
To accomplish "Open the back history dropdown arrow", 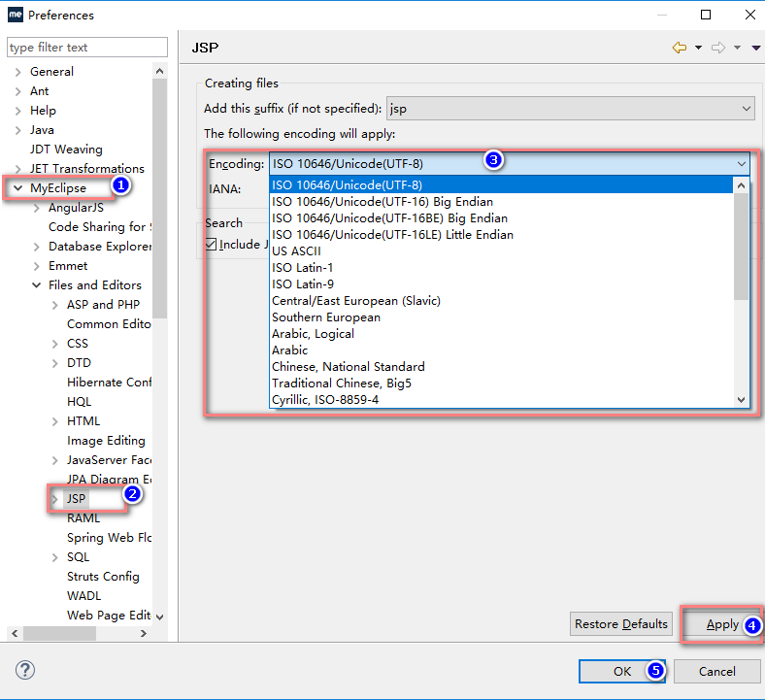I will tap(698, 48).
